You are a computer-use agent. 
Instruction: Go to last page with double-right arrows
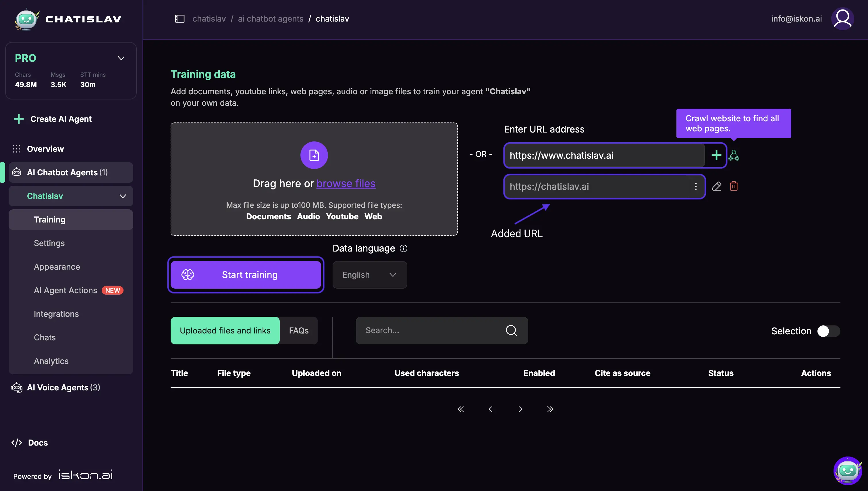(550, 409)
